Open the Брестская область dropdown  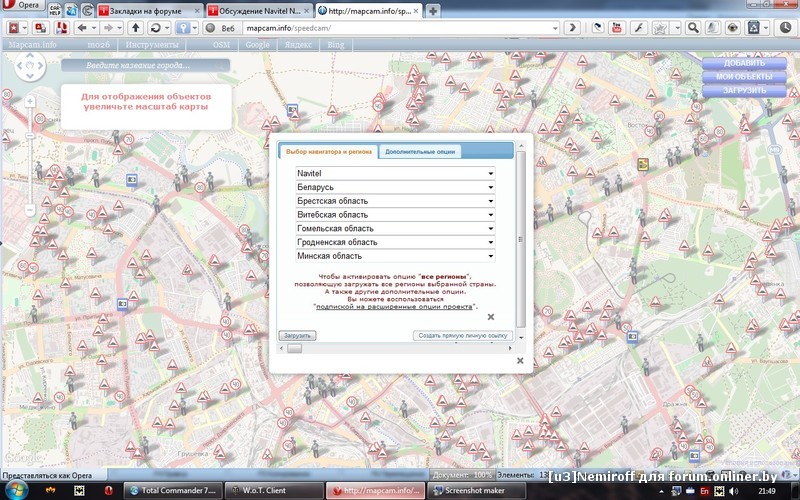[x=395, y=201]
